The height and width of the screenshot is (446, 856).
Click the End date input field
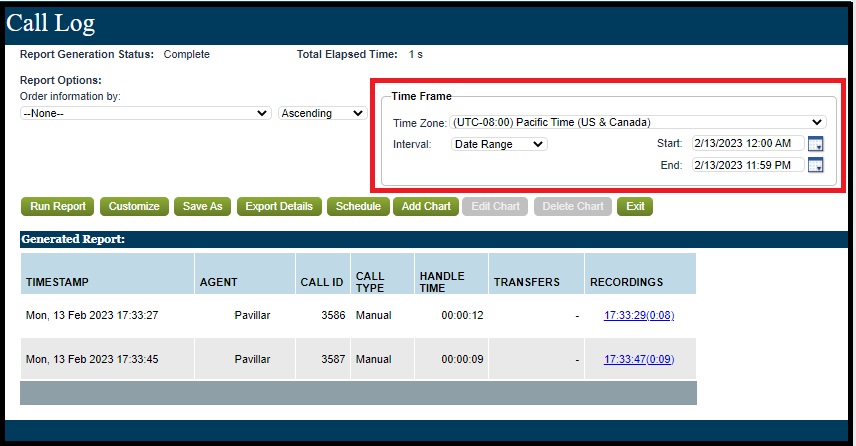click(748, 165)
